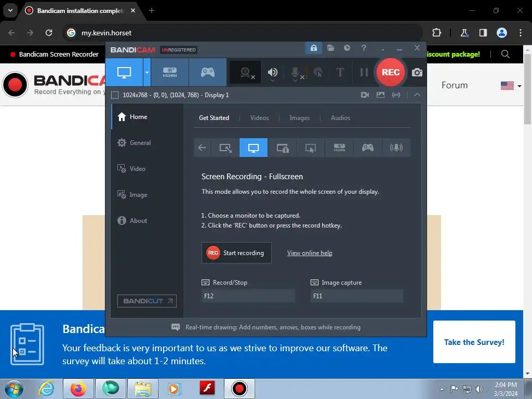Open Windows Start button
This screenshot has height=399, width=532.
point(14,389)
